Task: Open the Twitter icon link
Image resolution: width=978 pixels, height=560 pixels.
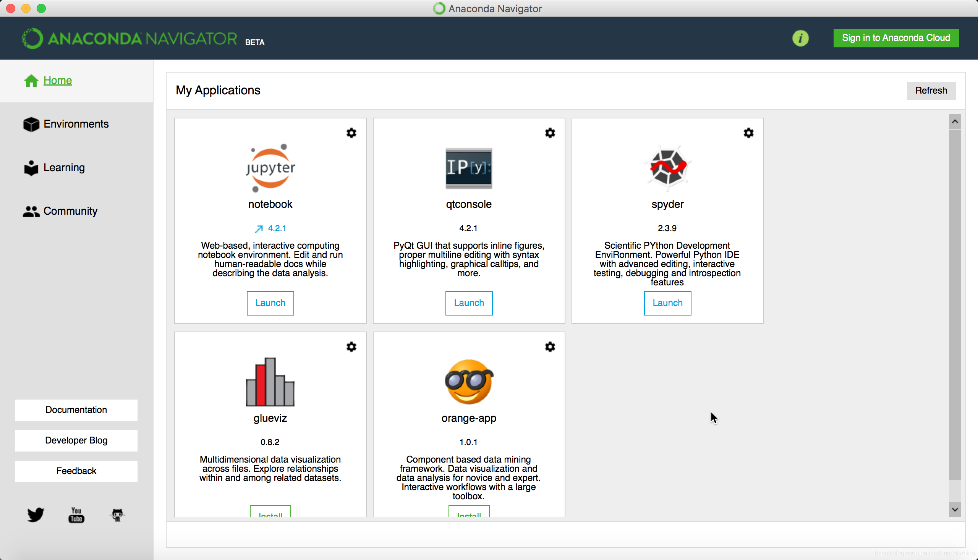Action: [x=36, y=515]
